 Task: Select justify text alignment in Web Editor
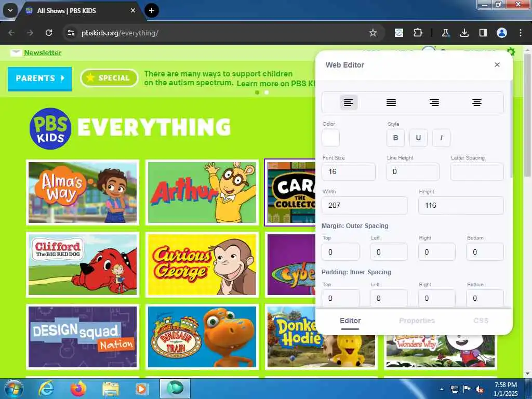(x=391, y=102)
